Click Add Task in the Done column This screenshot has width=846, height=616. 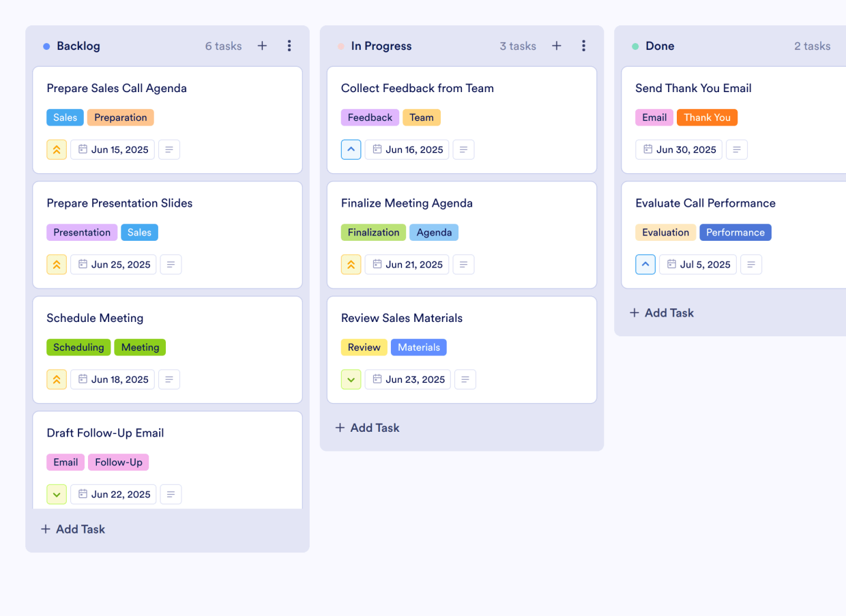661,312
